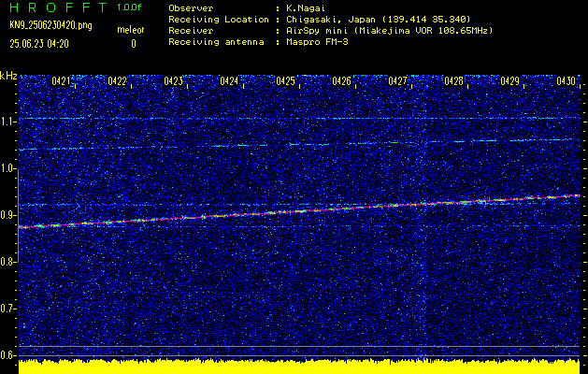Click the 0423 time marker
This screenshot has width=588, height=374.
tap(173, 80)
